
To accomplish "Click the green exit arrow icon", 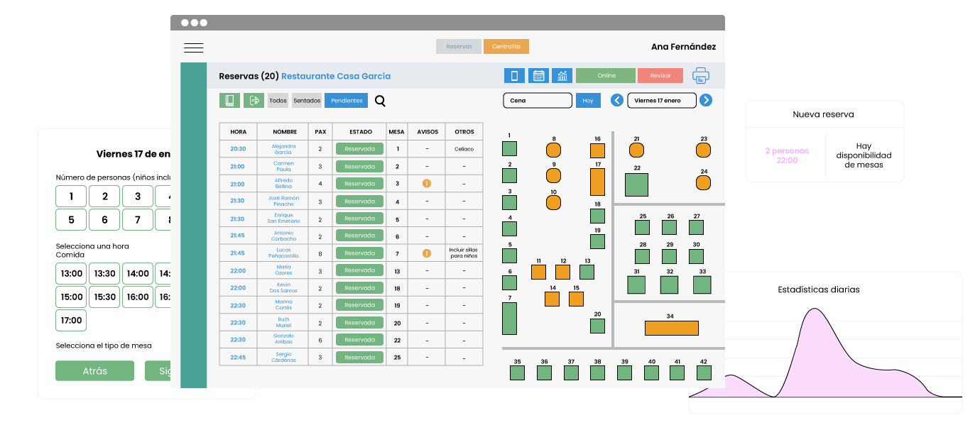I will [x=254, y=101].
